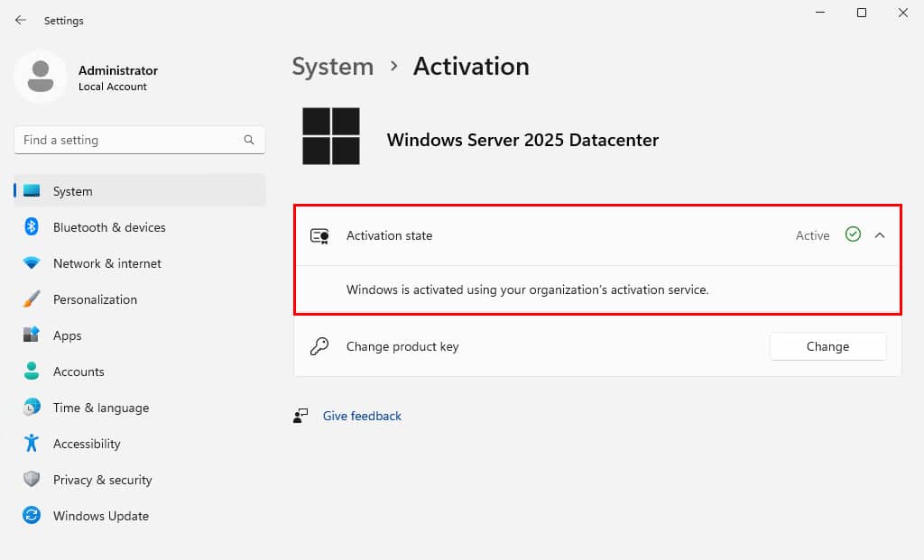Collapse the Activation state section chevron
The height and width of the screenshot is (560, 924).
click(x=880, y=235)
